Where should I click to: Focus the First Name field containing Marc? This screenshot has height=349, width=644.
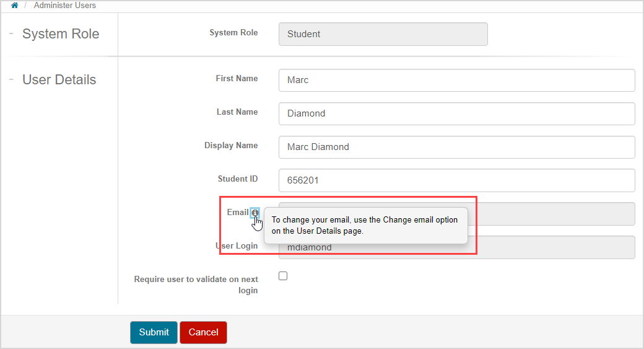(x=456, y=80)
